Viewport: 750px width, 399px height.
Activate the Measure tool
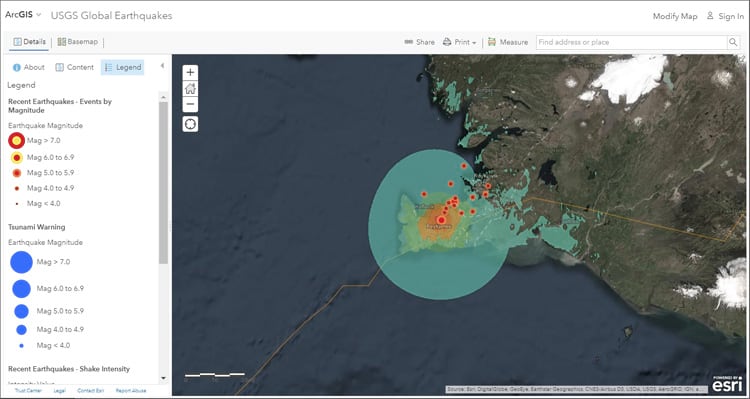pos(508,42)
